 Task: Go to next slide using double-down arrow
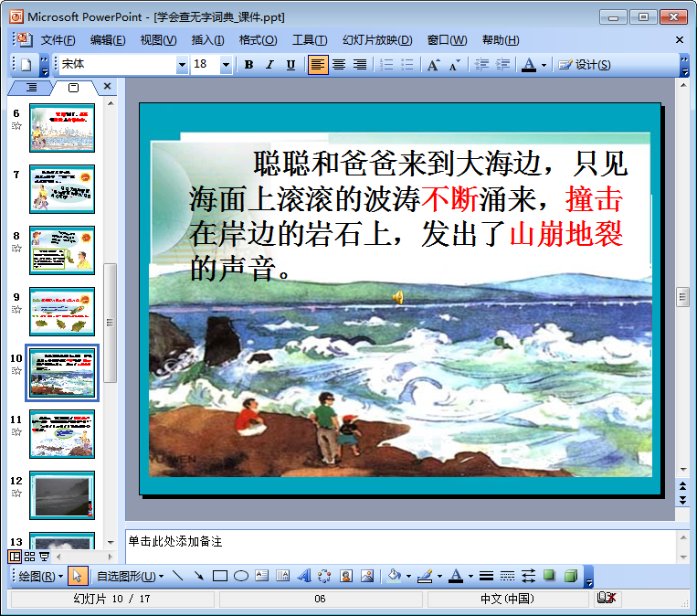[x=682, y=500]
